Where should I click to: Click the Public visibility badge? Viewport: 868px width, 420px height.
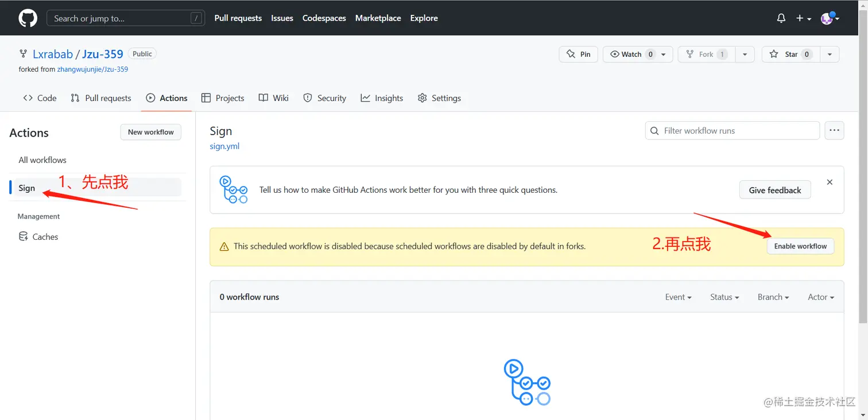[x=142, y=54]
